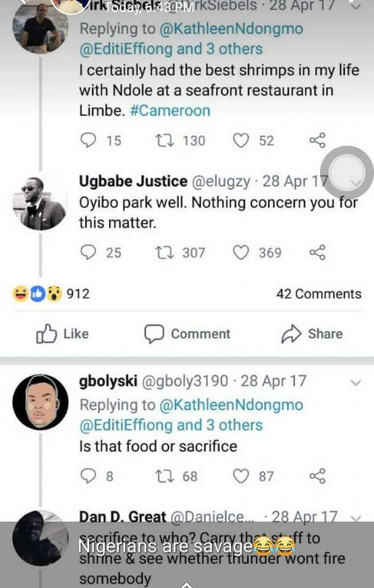Like gbolyski's food or sacrifice tweet
This screenshot has height=588, width=374.
tap(242, 476)
